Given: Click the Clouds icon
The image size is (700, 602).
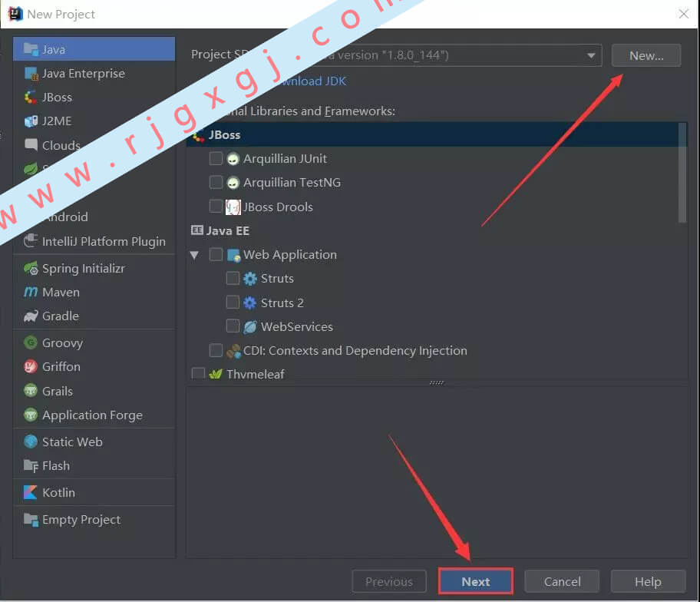Looking at the screenshot, I should [x=31, y=144].
